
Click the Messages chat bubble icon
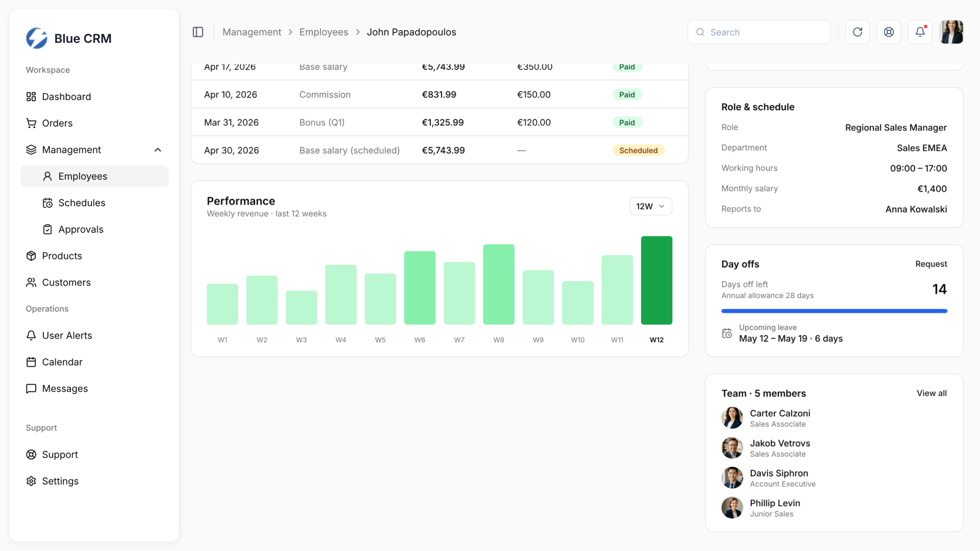pyautogui.click(x=31, y=388)
